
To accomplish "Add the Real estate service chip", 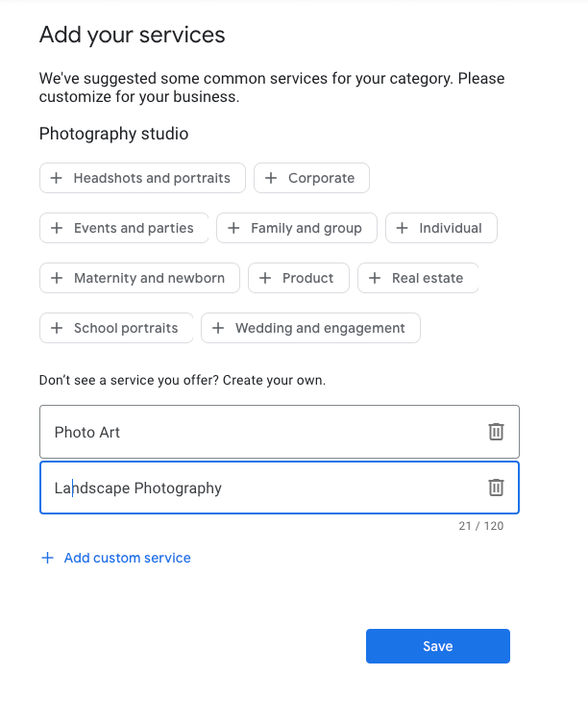I will (418, 278).
